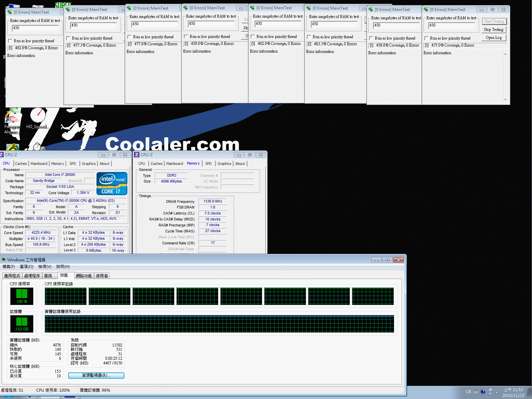The width and height of the screenshot is (532, 399).
Task: Click the Core Speed value 4225.4 MHz
Action: 41,233
